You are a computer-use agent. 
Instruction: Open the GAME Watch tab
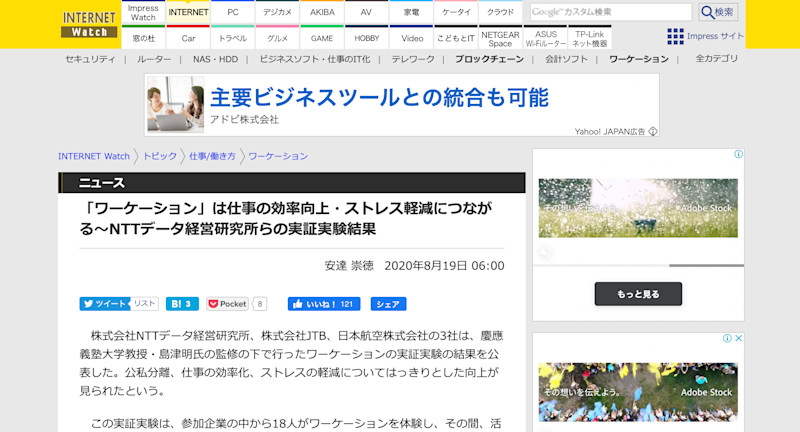(322, 38)
